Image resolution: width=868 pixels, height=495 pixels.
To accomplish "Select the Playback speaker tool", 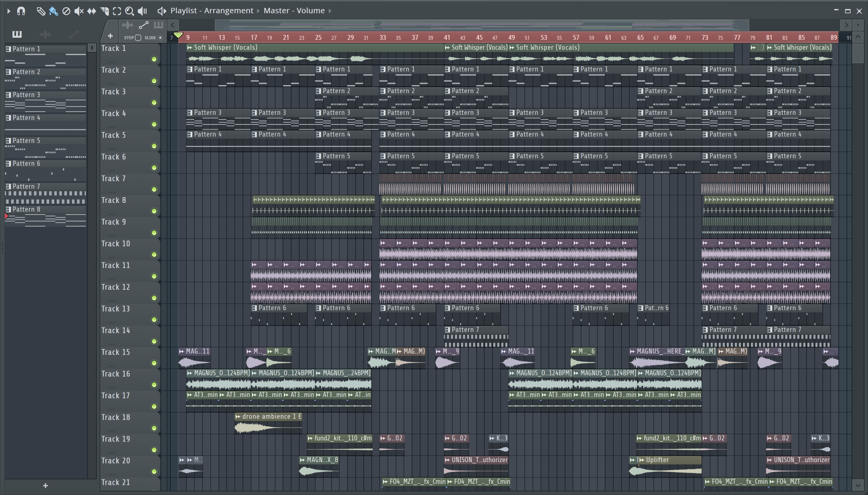I will tap(142, 11).
